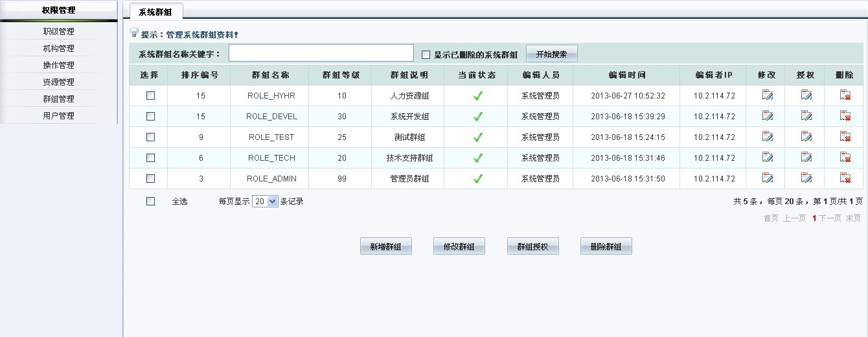Viewport: 868px width, 337px height.
Task: Click the green status checkmark for ROLE_ADMIN
Action: tap(478, 179)
